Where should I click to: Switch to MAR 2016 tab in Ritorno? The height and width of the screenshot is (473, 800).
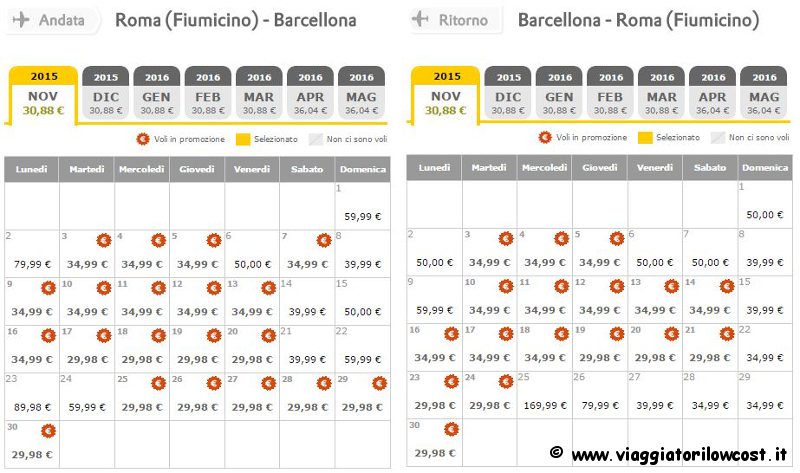pyautogui.click(x=662, y=93)
